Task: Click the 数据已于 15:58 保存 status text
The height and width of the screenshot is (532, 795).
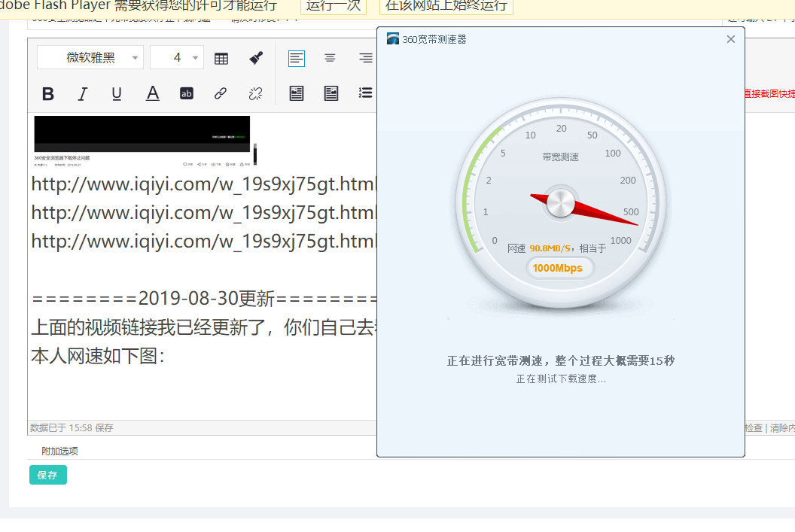Action: click(x=72, y=428)
